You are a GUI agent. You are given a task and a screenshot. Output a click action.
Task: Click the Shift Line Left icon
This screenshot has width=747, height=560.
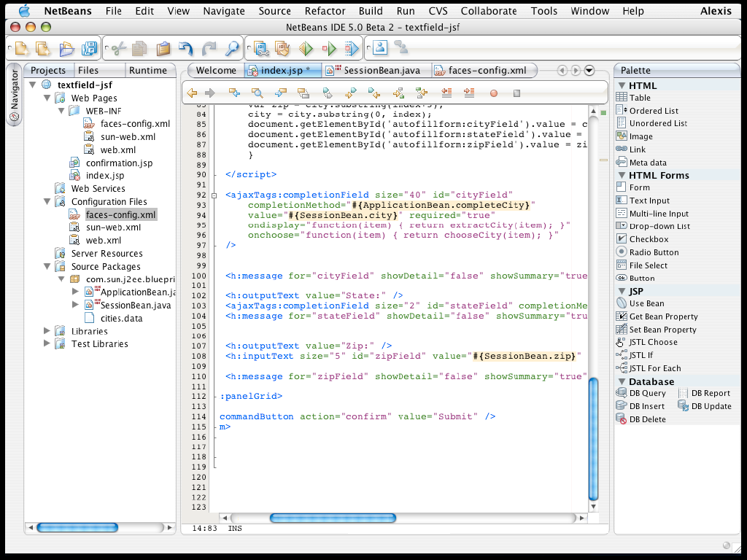coord(446,93)
